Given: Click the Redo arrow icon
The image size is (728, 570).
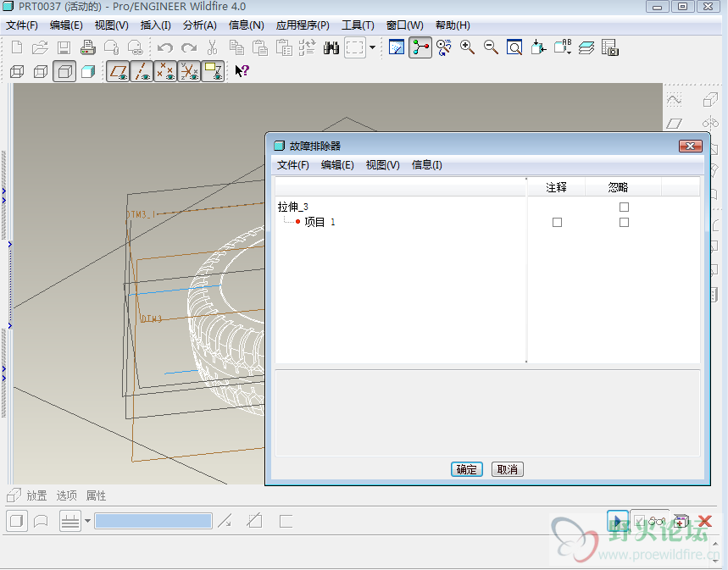Looking at the screenshot, I should click(188, 47).
